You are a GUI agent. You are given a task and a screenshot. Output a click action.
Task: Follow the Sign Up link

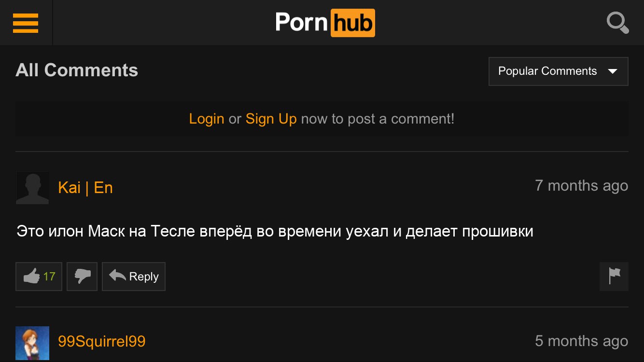(271, 119)
